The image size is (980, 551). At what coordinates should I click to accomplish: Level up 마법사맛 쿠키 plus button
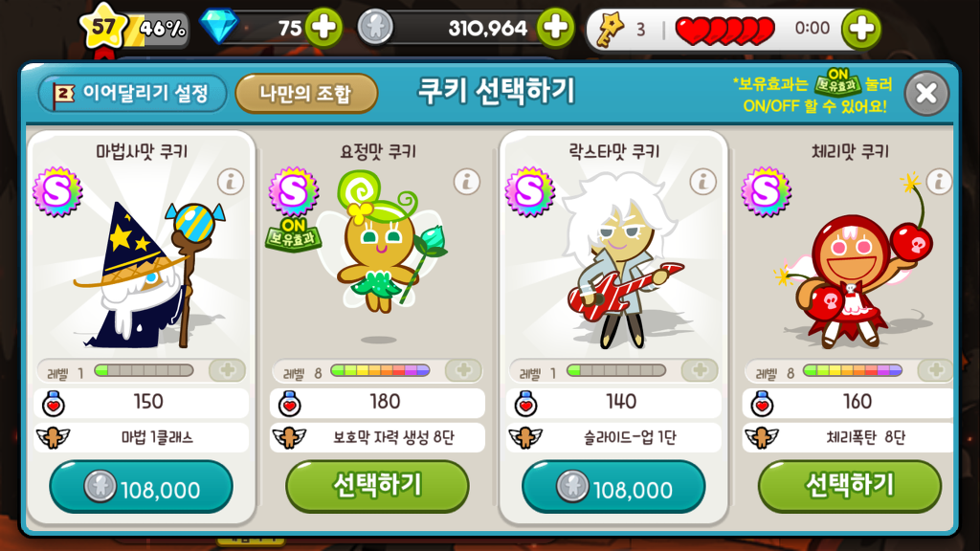[x=228, y=370]
